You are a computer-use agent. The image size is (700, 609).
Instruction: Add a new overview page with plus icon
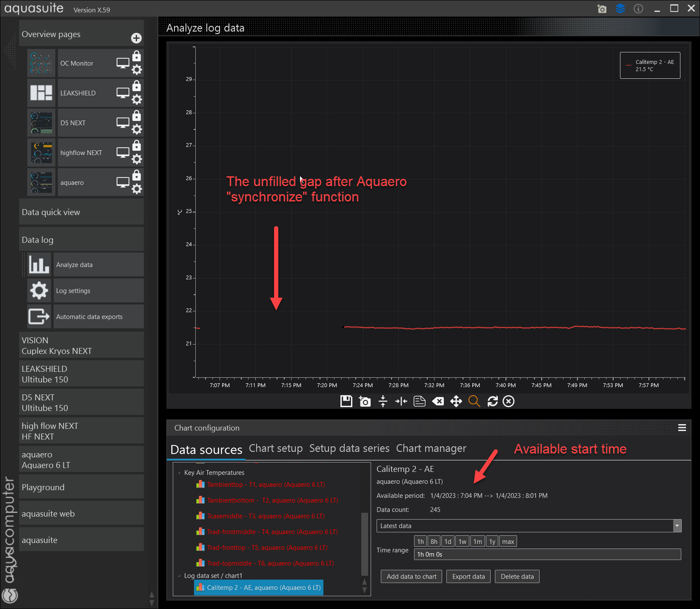click(x=136, y=38)
